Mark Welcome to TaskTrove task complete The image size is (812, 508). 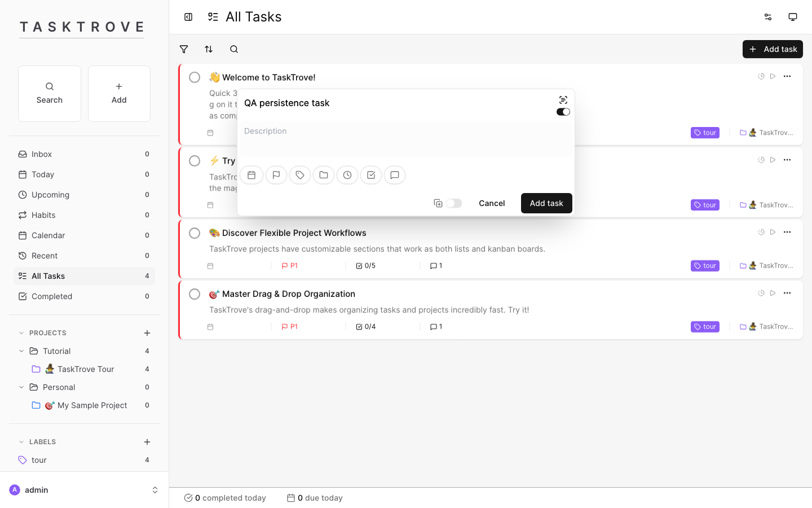click(x=195, y=77)
